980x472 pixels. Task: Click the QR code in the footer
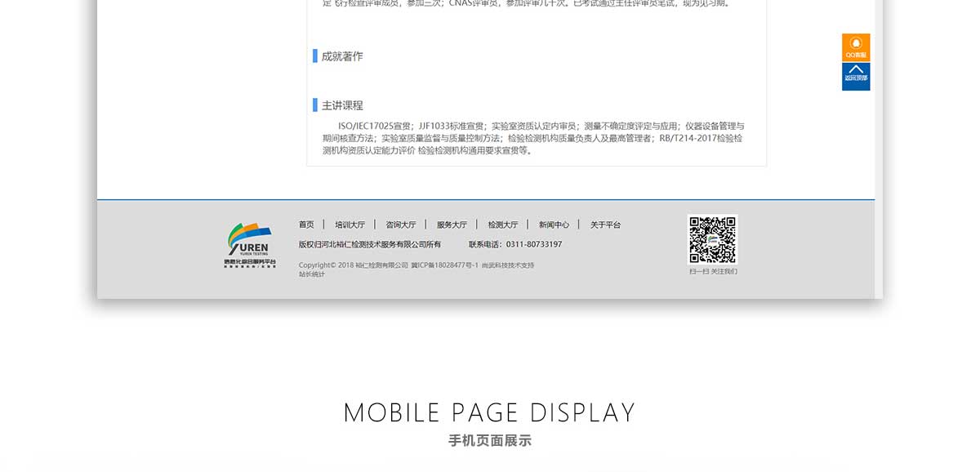pyautogui.click(x=712, y=239)
